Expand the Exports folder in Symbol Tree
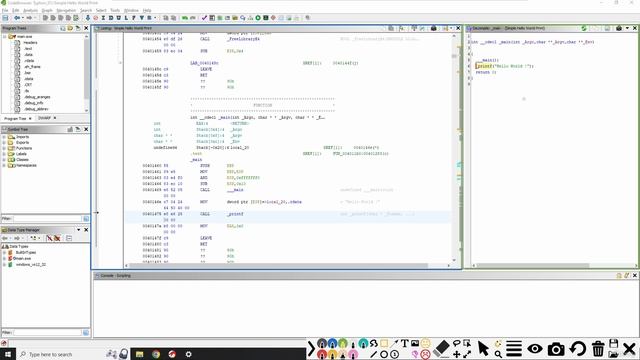 [x=4, y=142]
